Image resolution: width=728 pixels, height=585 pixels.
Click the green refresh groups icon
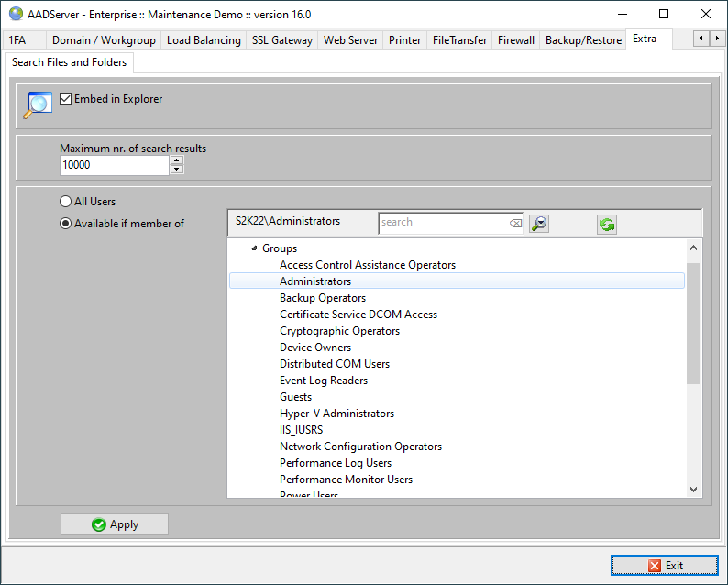coord(606,225)
